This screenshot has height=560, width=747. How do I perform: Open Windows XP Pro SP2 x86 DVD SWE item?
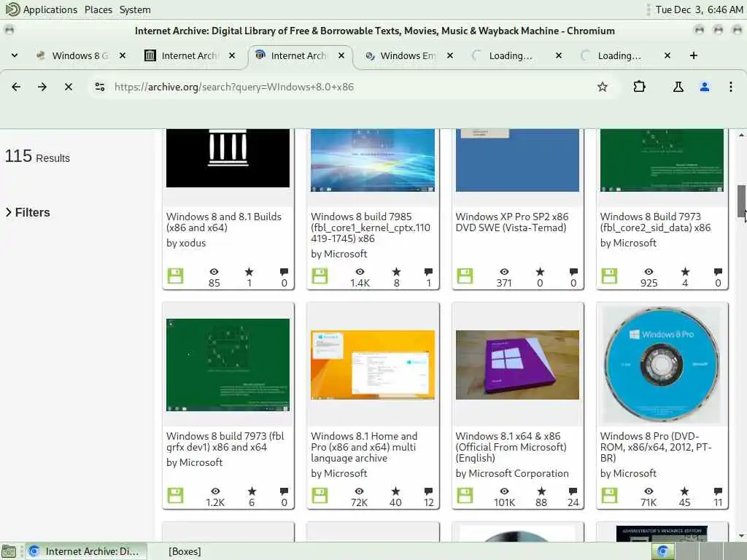512,222
